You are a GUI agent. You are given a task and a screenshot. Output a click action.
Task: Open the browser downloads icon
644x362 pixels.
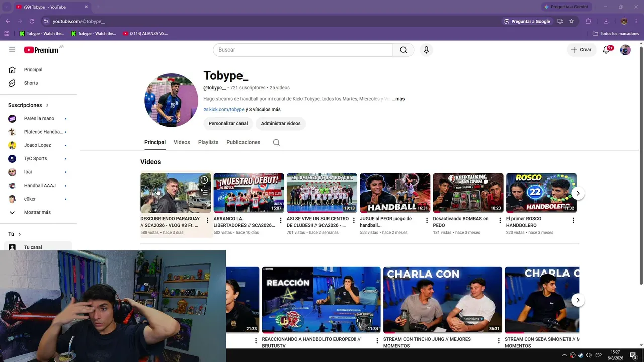pyautogui.click(x=606, y=21)
